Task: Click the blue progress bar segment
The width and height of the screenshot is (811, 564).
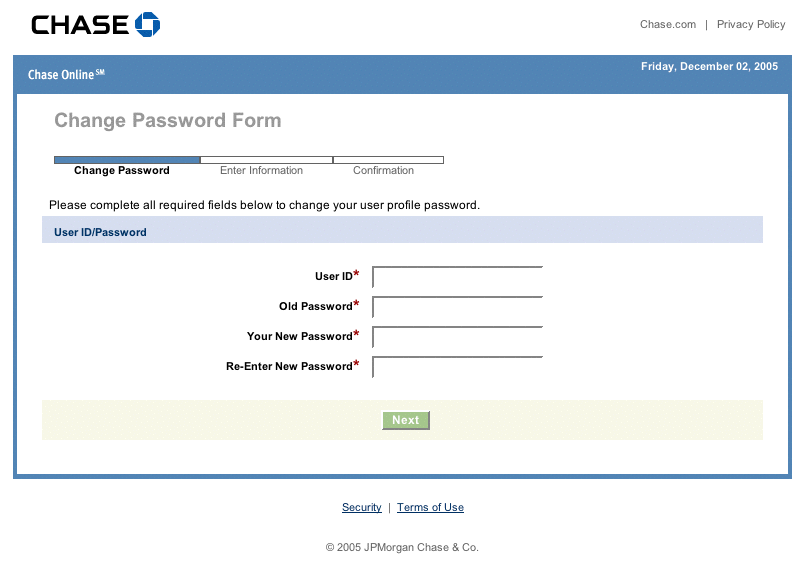Action: pos(127,159)
